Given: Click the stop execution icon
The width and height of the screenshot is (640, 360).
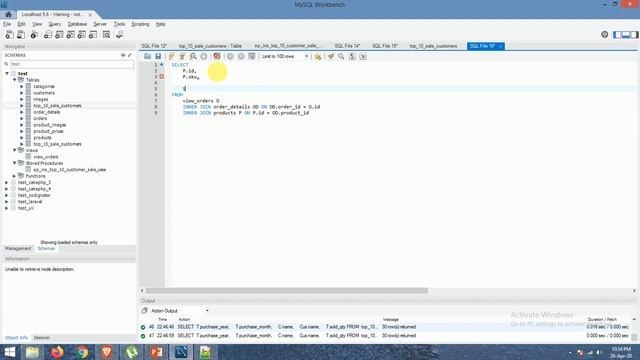Looking at the screenshot, I should tap(204, 56).
